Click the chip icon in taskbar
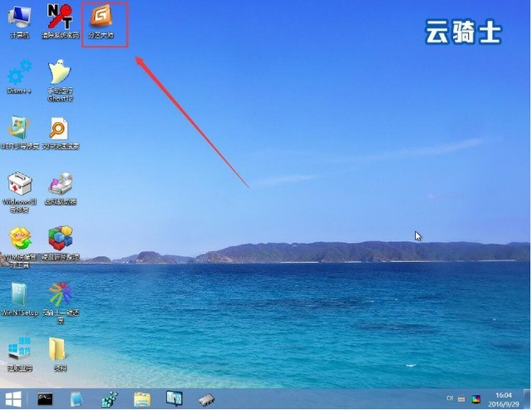 click(207, 399)
